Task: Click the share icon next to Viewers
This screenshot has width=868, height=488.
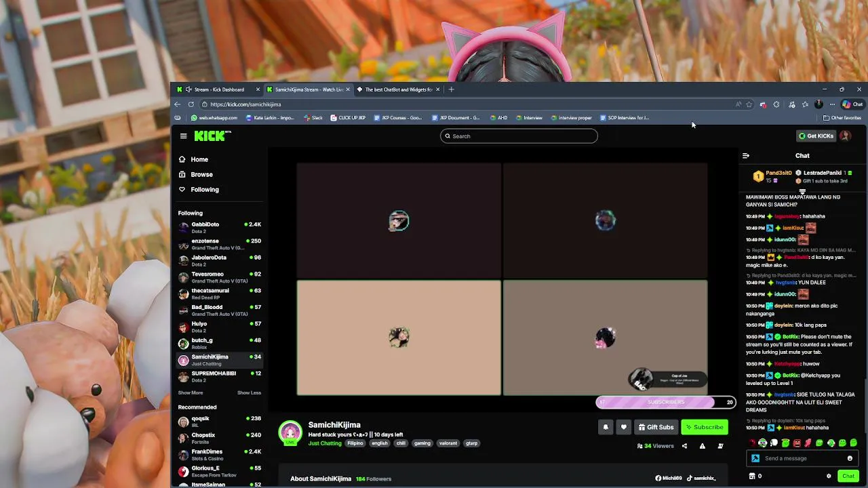Action: point(684,446)
